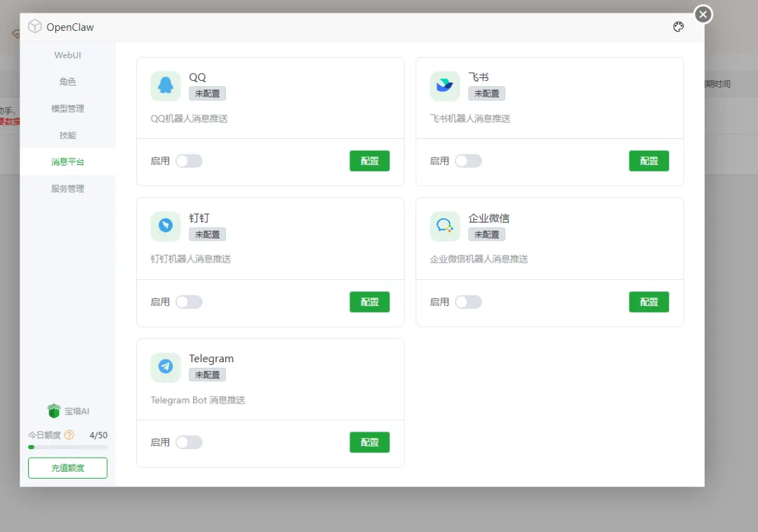Click the 充值额度 recharge button
Screen dimensions: 758x532
[x=67, y=467]
